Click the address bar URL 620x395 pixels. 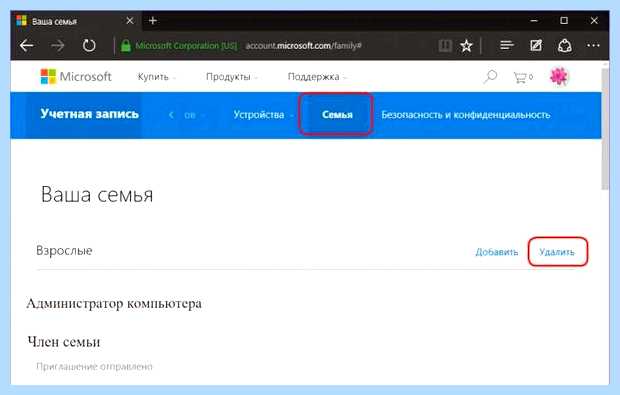pos(304,46)
